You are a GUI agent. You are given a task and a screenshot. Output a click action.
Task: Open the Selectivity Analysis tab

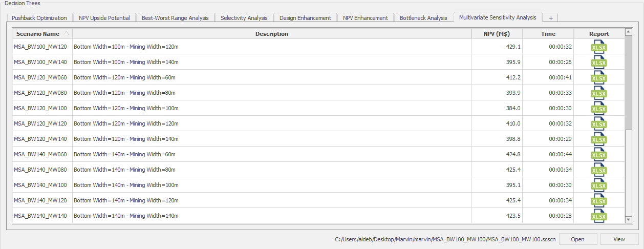coord(244,18)
